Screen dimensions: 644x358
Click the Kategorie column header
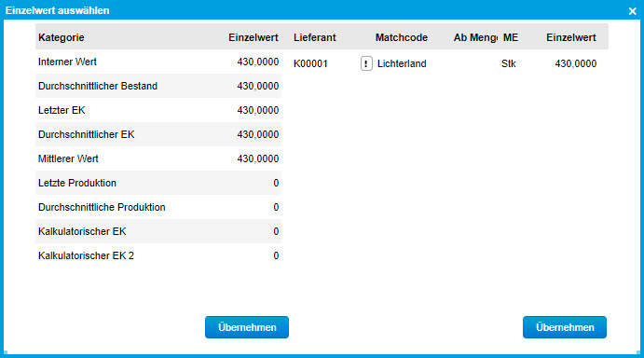pos(62,37)
